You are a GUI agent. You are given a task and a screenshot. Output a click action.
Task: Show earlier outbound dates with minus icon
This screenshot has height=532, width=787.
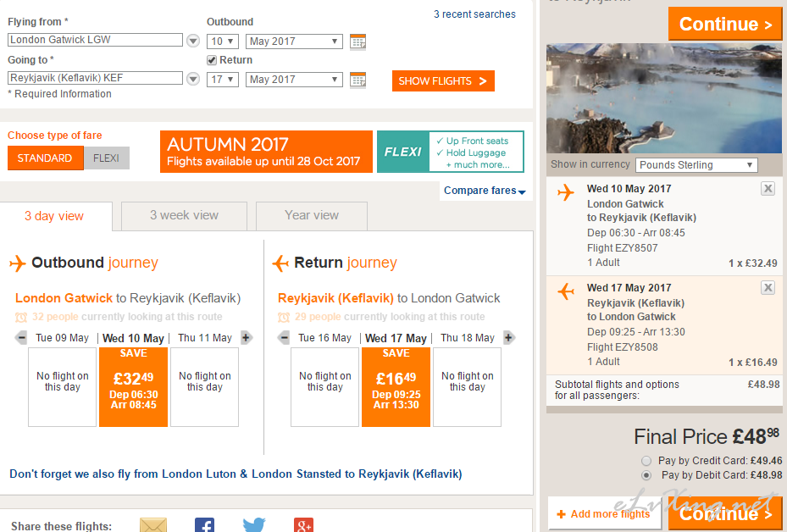[21, 338]
